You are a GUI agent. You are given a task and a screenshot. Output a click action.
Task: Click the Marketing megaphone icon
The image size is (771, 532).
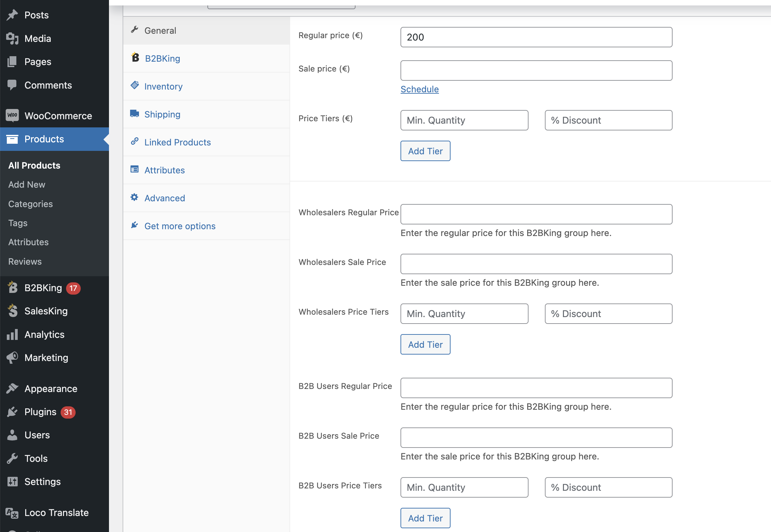click(12, 358)
